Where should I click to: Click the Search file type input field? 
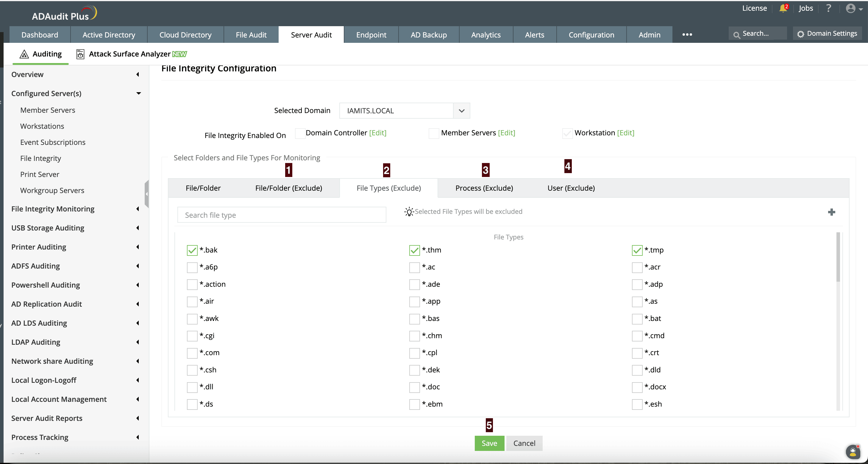click(x=282, y=215)
